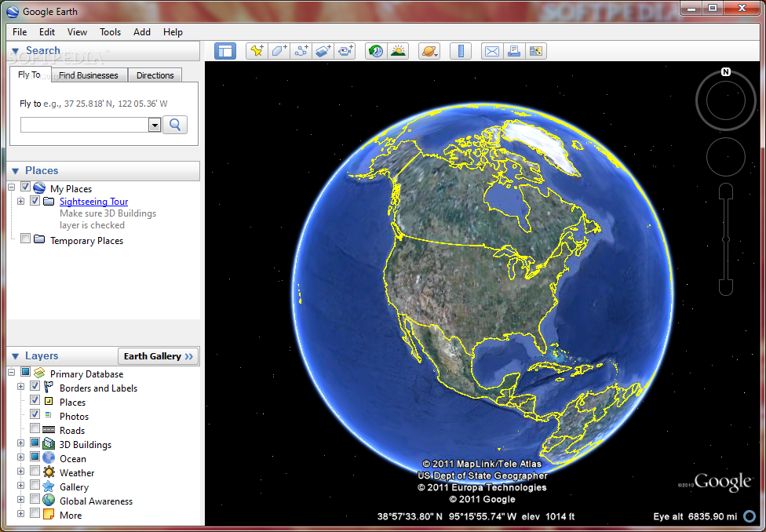
Task: Toggle the Photos layer checkbox
Action: (x=35, y=414)
